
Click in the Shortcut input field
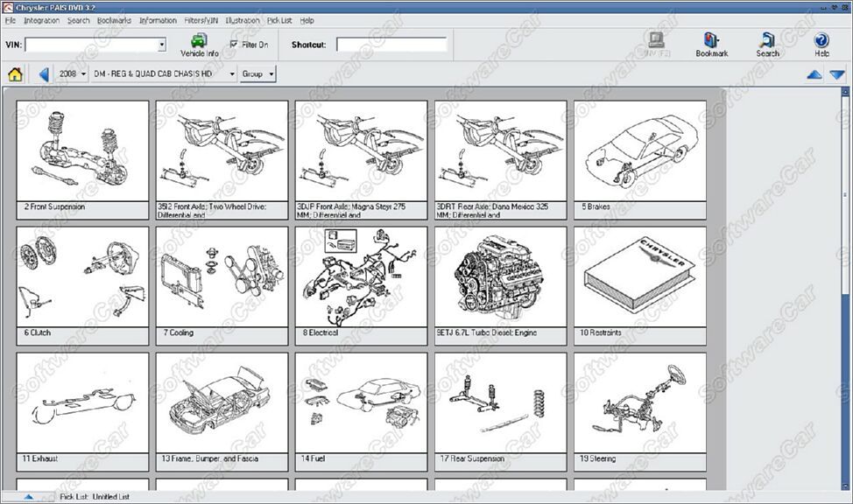click(391, 45)
